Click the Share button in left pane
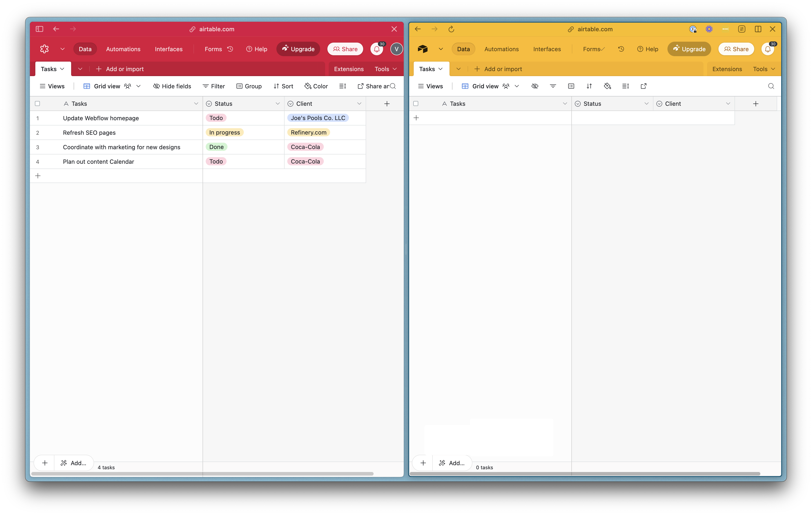The image size is (812, 515). 345,49
